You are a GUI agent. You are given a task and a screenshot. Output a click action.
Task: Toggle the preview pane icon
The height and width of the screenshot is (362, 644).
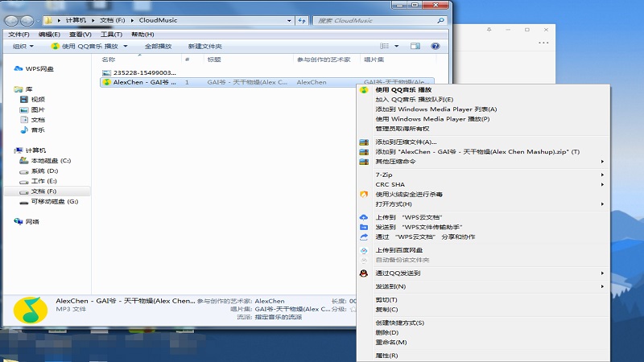pos(415,46)
